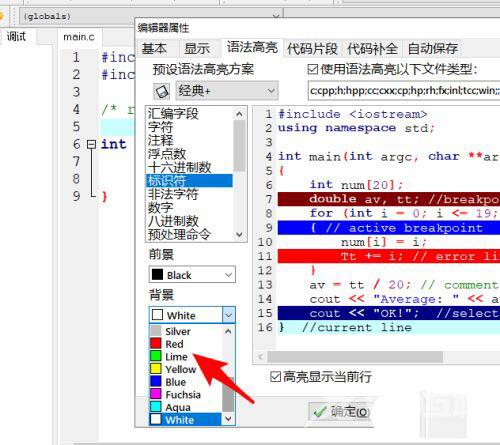
Task: Click line number 5 in main.c editor
Action: click(x=76, y=127)
